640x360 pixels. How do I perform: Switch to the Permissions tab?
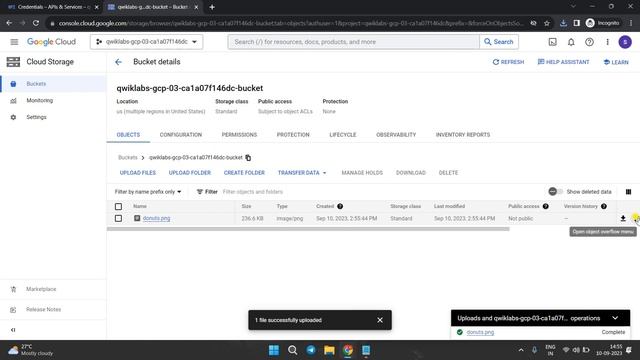[x=239, y=135]
